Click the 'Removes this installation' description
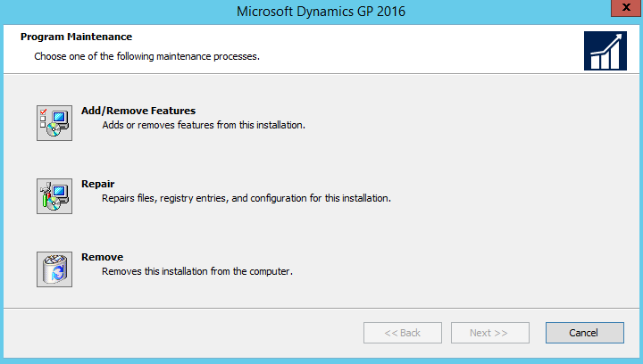Screen dimensions: 643x364 pyautogui.click(x=197, y=271)
